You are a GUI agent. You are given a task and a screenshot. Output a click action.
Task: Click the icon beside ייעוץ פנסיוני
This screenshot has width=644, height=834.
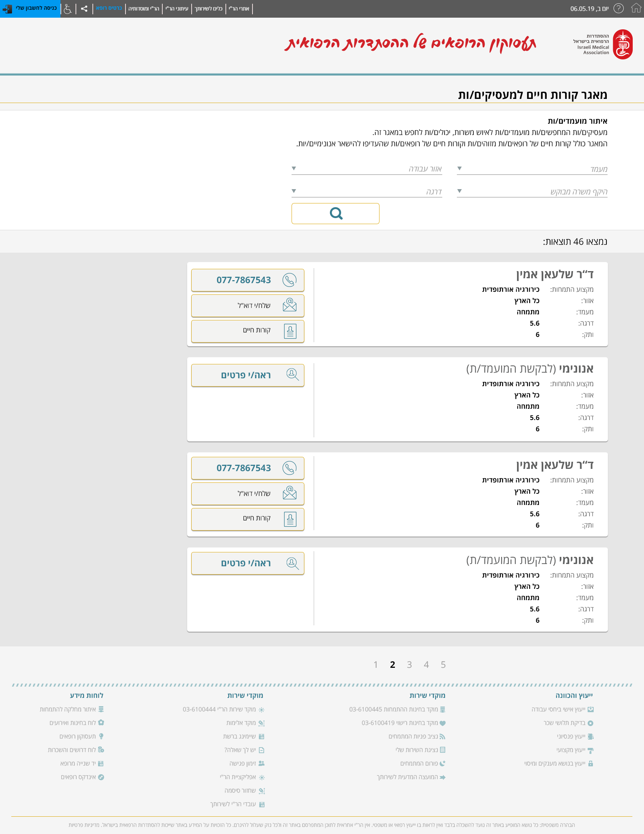[591, 736]
